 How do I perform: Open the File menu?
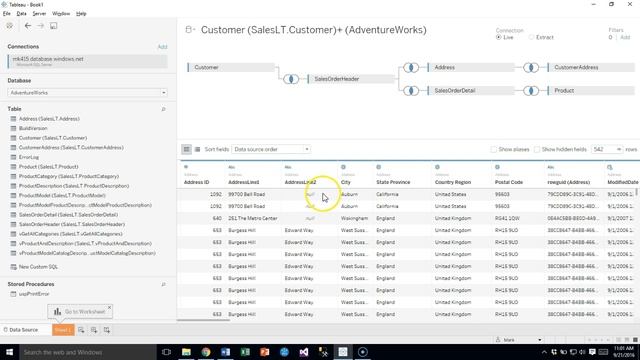coord(7,13)
